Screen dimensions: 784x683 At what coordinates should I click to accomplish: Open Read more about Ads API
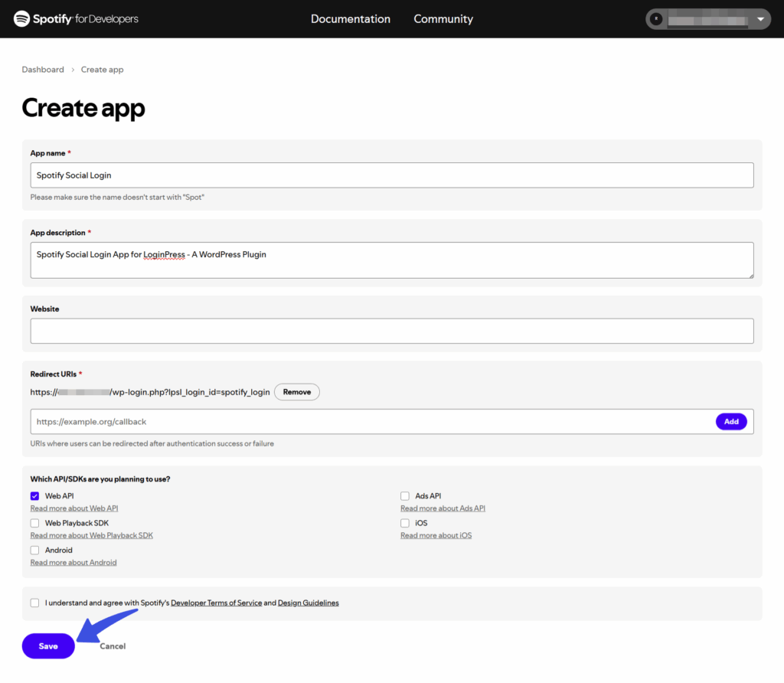click(443, 508)
